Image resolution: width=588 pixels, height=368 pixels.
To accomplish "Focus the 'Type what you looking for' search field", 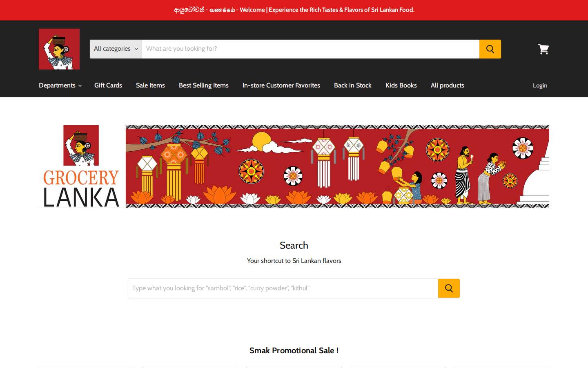I will (283, 288).
